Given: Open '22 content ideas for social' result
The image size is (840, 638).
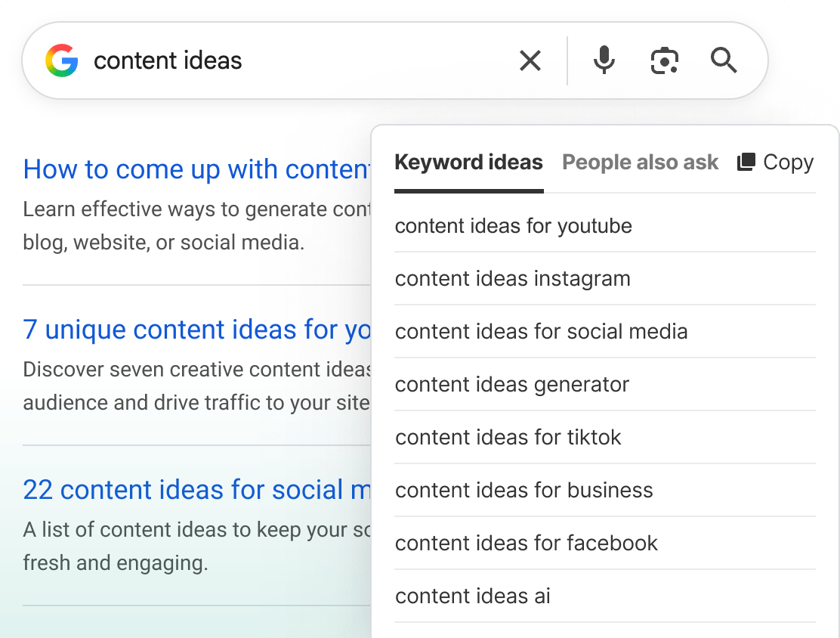Looking at the screenshot, I should [x=196, y=490].
